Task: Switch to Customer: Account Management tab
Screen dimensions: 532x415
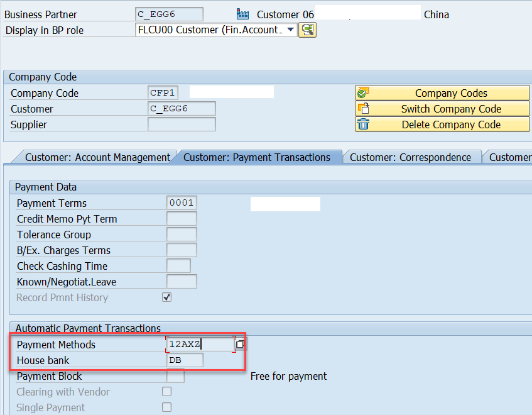Action: click(97, 157)
